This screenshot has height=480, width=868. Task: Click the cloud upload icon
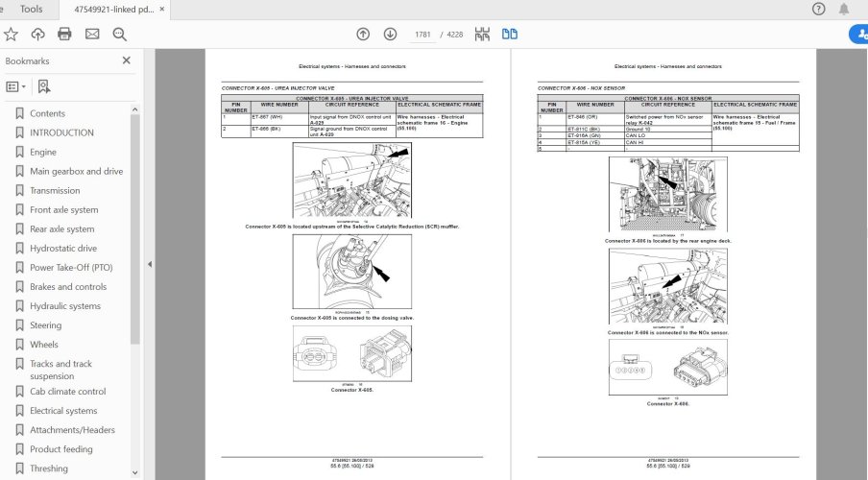37,35
